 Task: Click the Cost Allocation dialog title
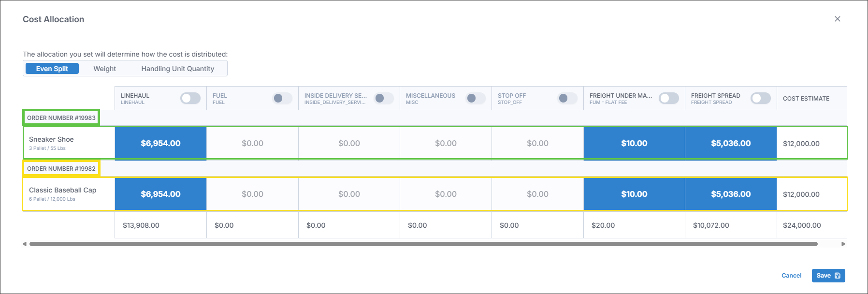click(x=53, y=19)
